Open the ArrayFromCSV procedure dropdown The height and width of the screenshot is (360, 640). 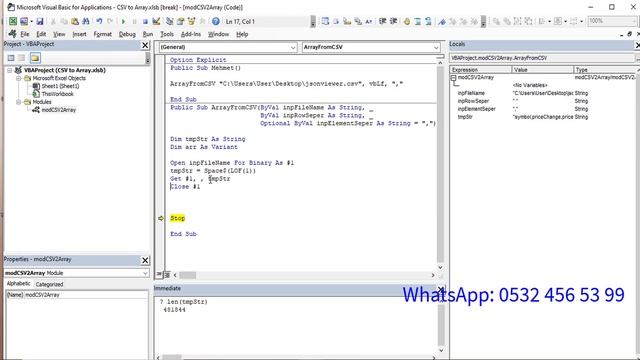(x=436, y=47)
